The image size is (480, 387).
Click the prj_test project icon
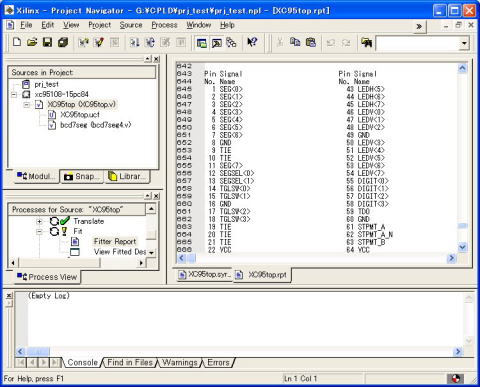point(26,84)
